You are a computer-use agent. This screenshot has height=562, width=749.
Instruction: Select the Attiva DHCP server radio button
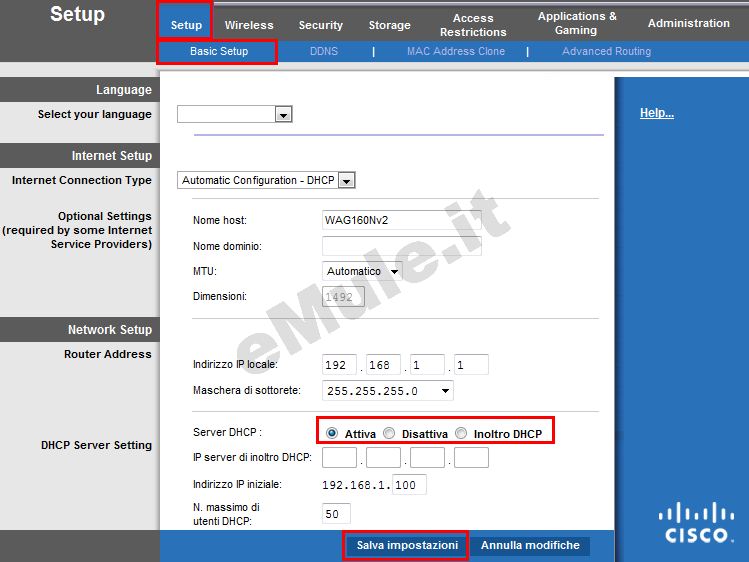[332, 433]
